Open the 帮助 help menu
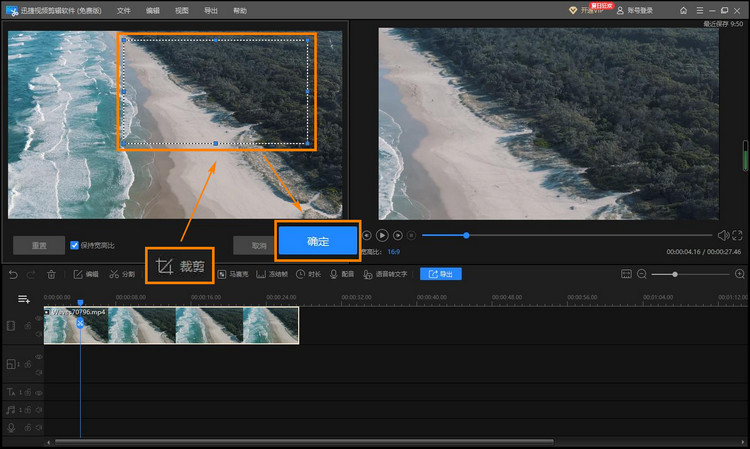Image resolution: width=750 pixels, height=449 pixels. 240,11
